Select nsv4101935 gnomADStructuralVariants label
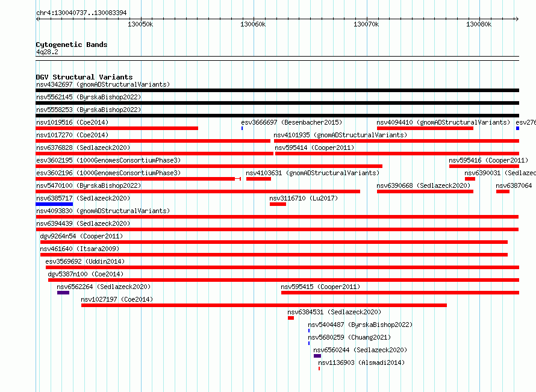536x392 pixels. click(x=340, y=135)
